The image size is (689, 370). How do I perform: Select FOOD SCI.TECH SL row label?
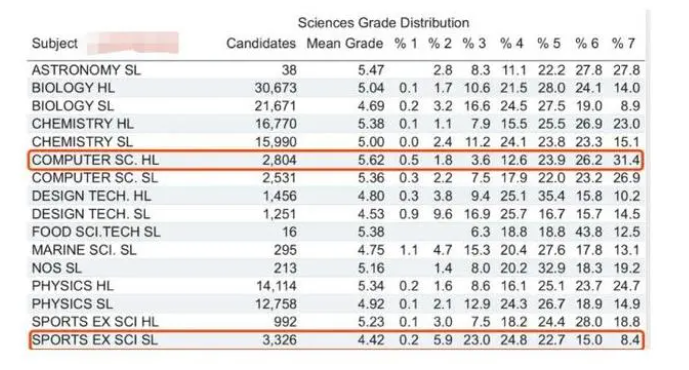pos(96,232)
